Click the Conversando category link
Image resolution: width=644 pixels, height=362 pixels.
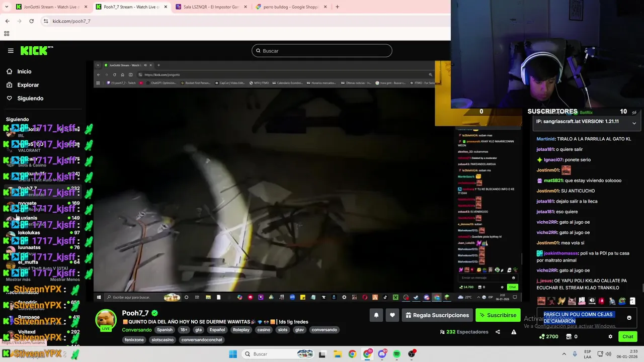(137, 330)
